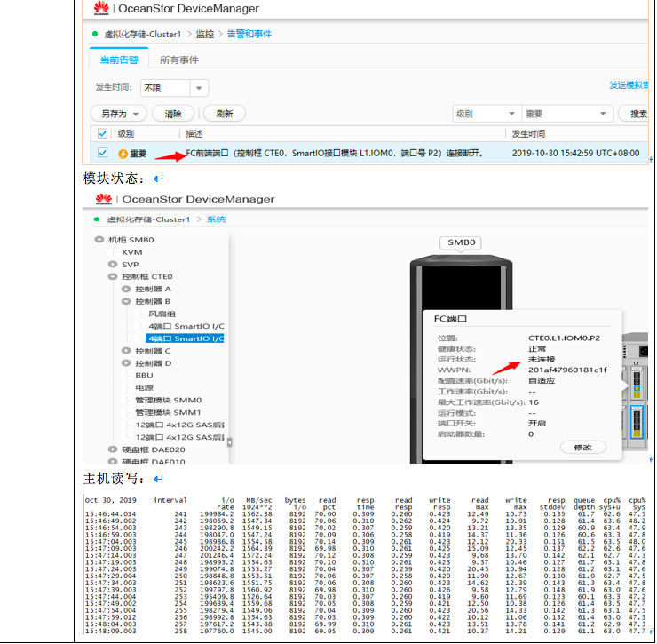Click the orange major severity icon in alarm row

click(x=123, y=154)
